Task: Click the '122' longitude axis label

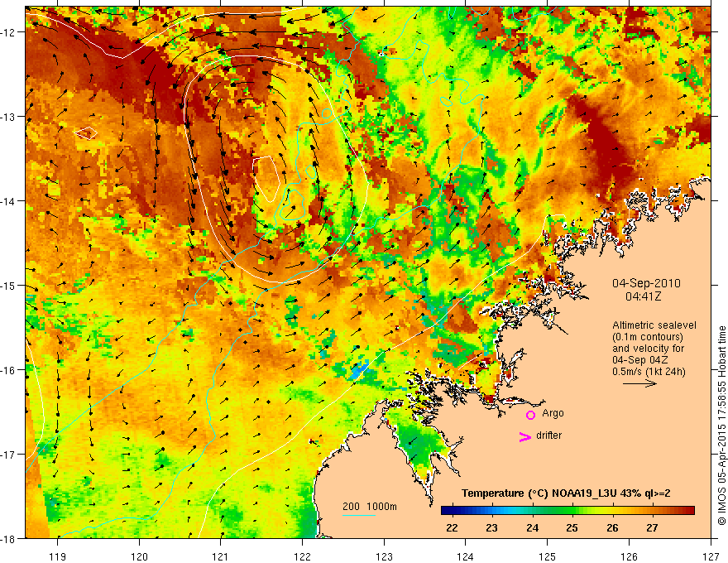Action: pos(302,556)
